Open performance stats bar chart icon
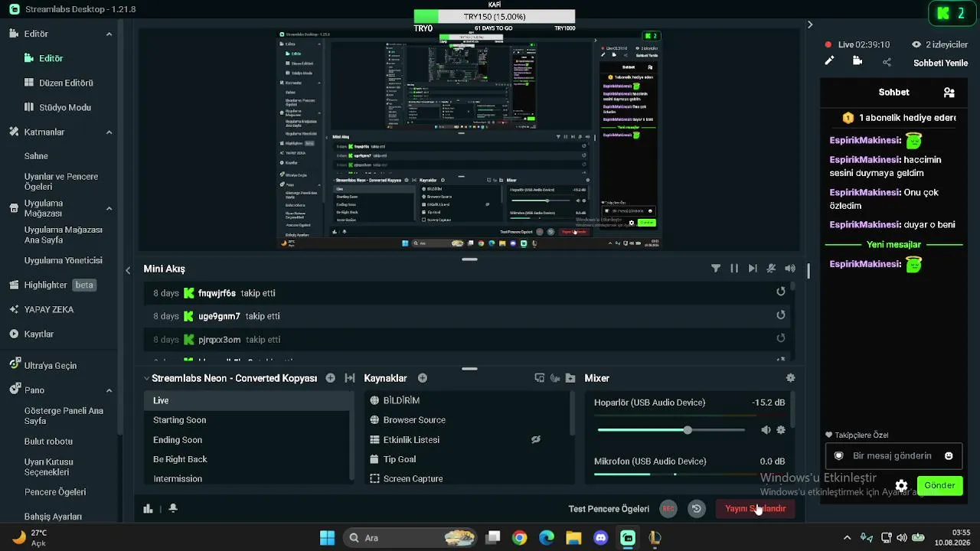This screenshot has width=980, height=551. tap(148, 508)
